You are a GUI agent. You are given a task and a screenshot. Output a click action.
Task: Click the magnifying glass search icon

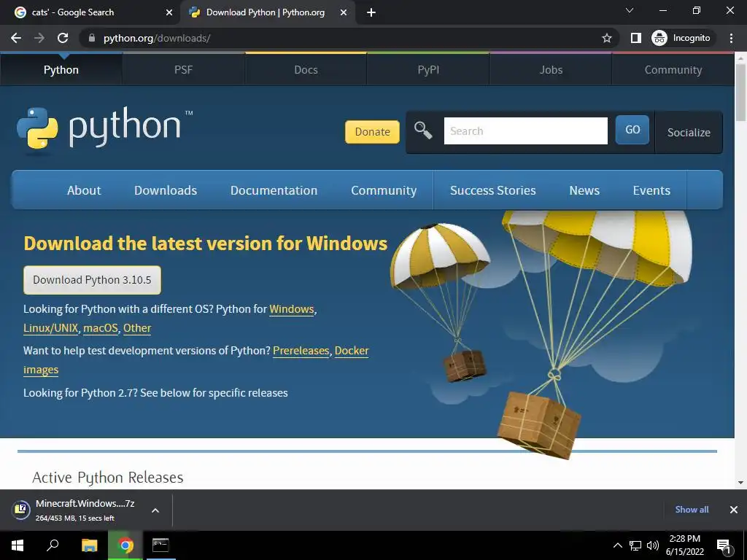pyautogui.click(x=423, y=130)
